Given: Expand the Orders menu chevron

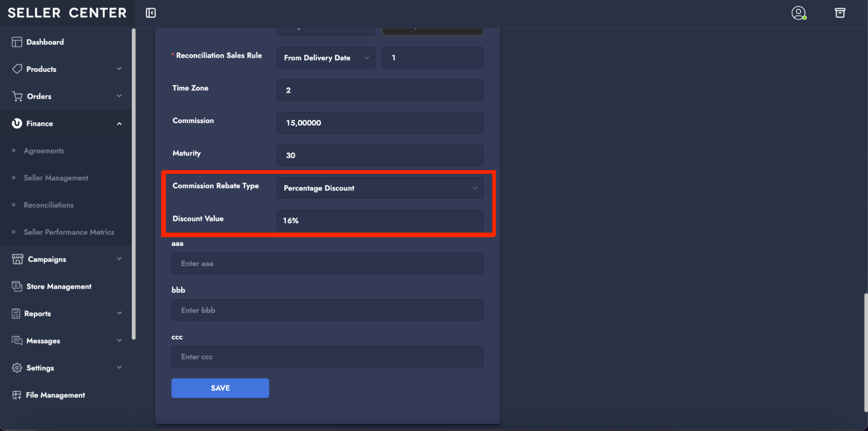Looking at the screenshot, I should pos(119,96).
